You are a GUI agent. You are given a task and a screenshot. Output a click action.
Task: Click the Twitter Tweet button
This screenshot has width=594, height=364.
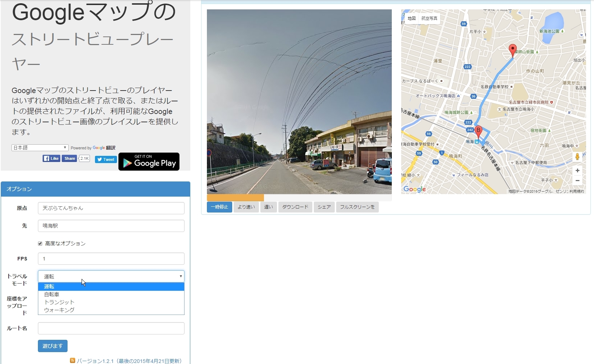106,159
